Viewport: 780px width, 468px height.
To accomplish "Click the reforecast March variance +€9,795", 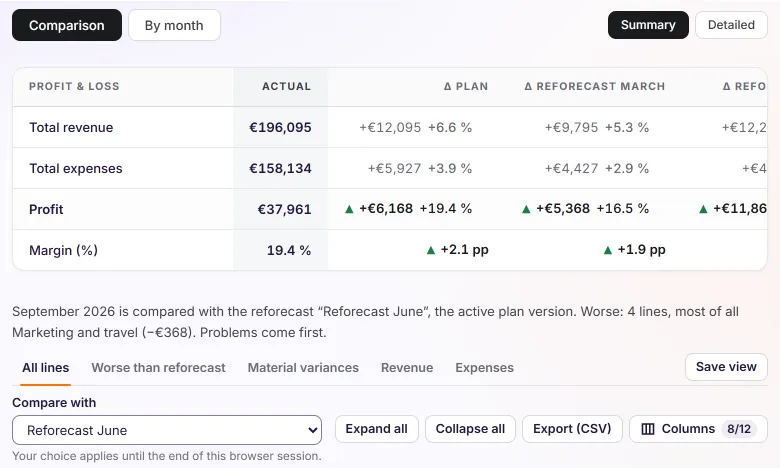I will click(x=572, y=127).
